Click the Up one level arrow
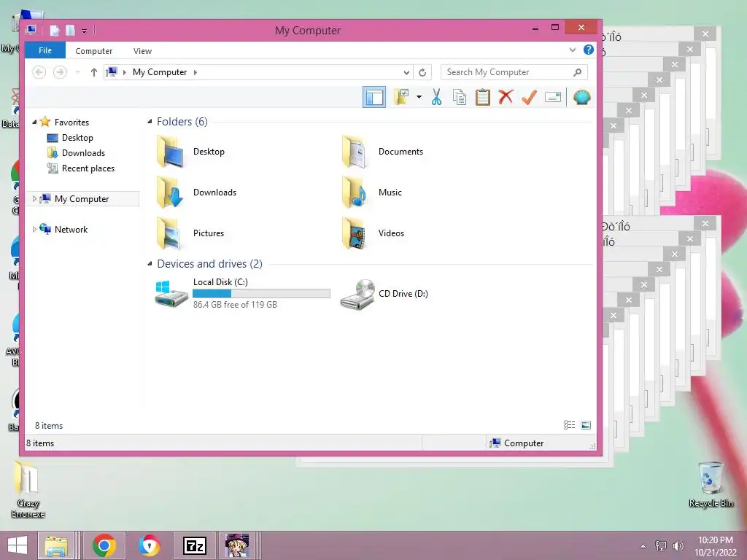Screen dimensions: 747x560 click(94, 72)
